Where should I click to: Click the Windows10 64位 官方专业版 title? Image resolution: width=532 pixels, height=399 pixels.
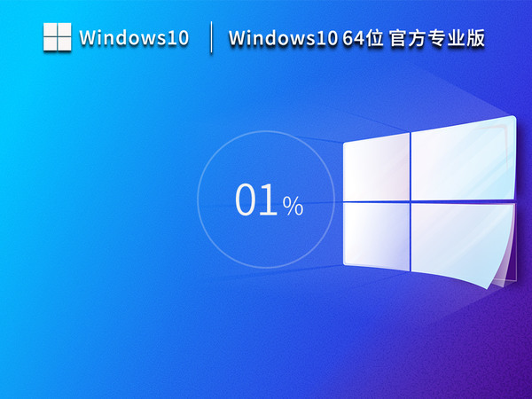[356, 38]
